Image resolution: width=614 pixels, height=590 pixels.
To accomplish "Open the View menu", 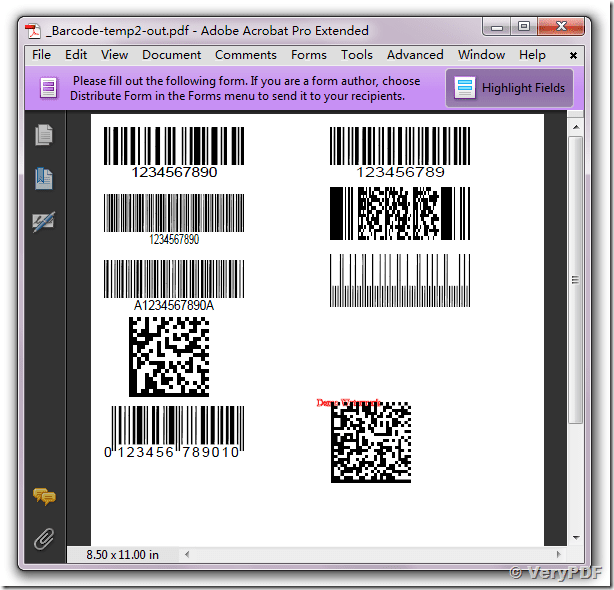I will (114, 55).
